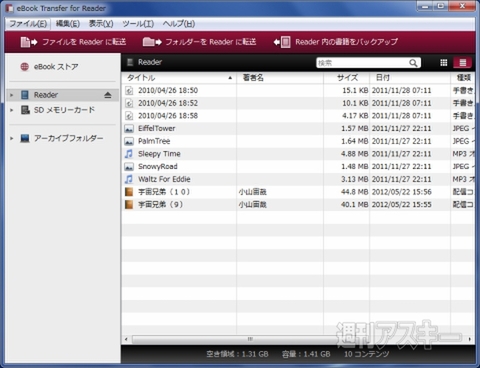Screen dimensions: 480x368
Task: Click handwriting note icon for 2010/04/26 18:50
Action: [x=129, y=91]
